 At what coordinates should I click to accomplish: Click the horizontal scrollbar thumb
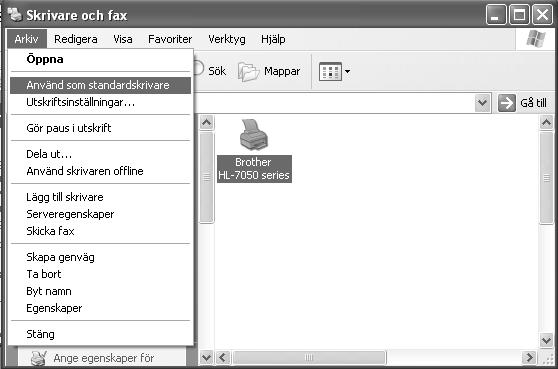tap(309, 357)
